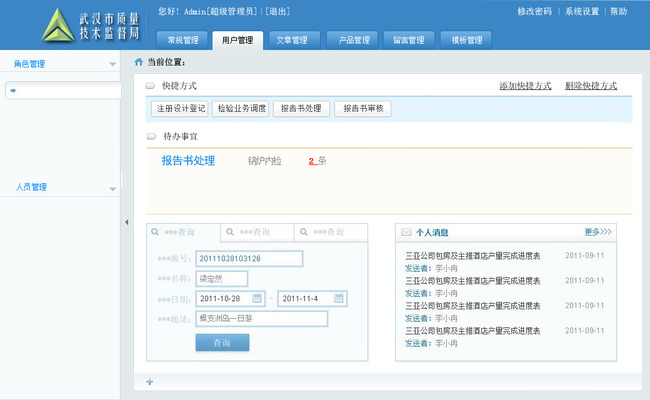The image size is (650, 400).
Task: Open first message 三亚公司包房及主推酒店产量完成进度表
Action: (x=473, y=256)
